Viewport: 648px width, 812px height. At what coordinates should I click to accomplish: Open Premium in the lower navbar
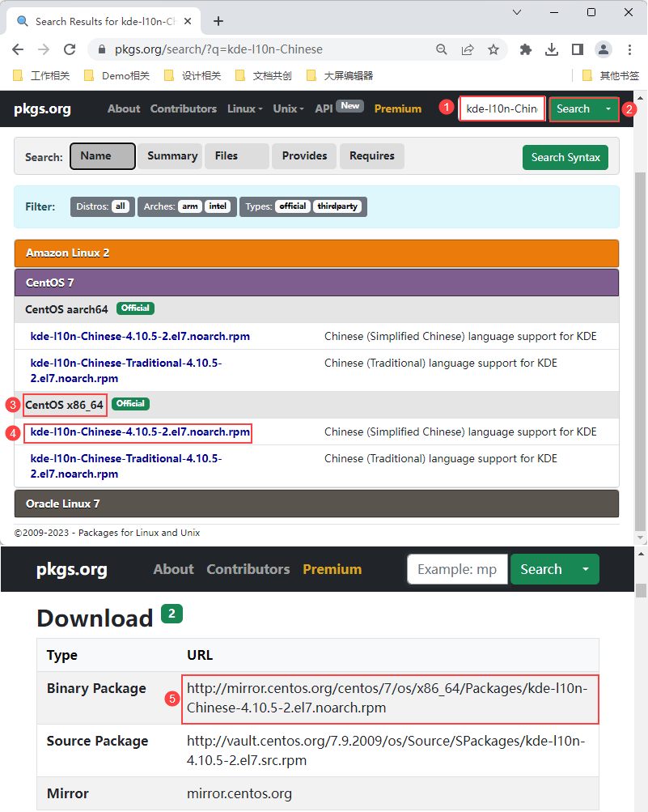click(x=332, y=569)
